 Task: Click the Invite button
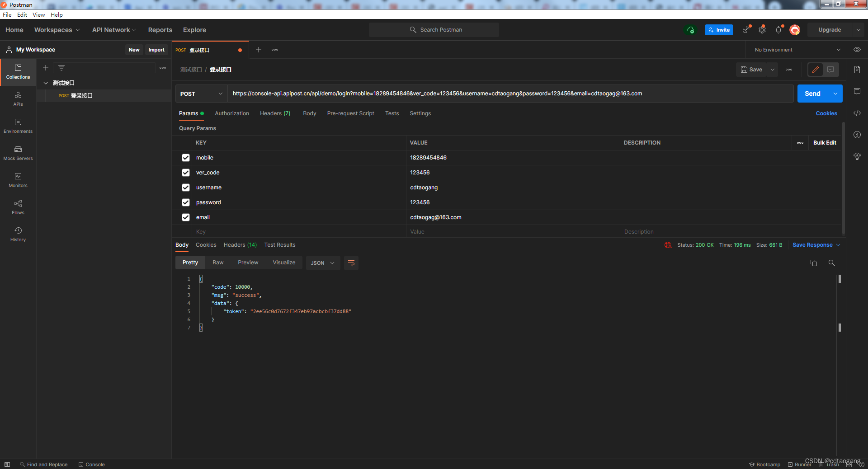point(719,30)
